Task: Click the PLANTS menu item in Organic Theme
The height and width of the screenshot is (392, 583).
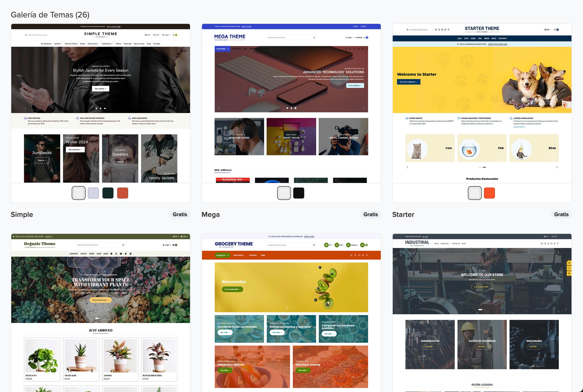Action: pos(83,254)
